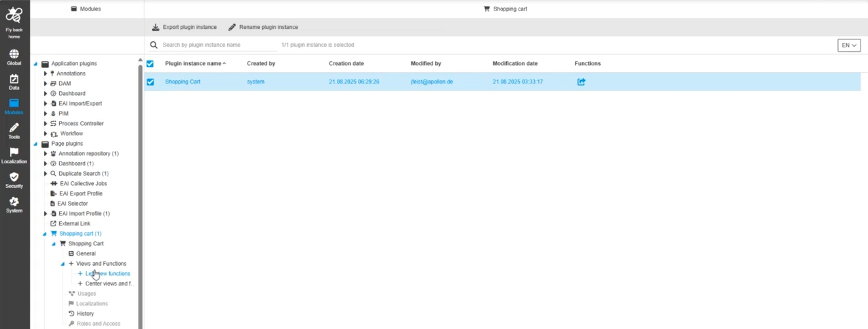Collapse the Shopping cart (1) node
The width and height of the screenshot is (868, 329).
(45, 234)
